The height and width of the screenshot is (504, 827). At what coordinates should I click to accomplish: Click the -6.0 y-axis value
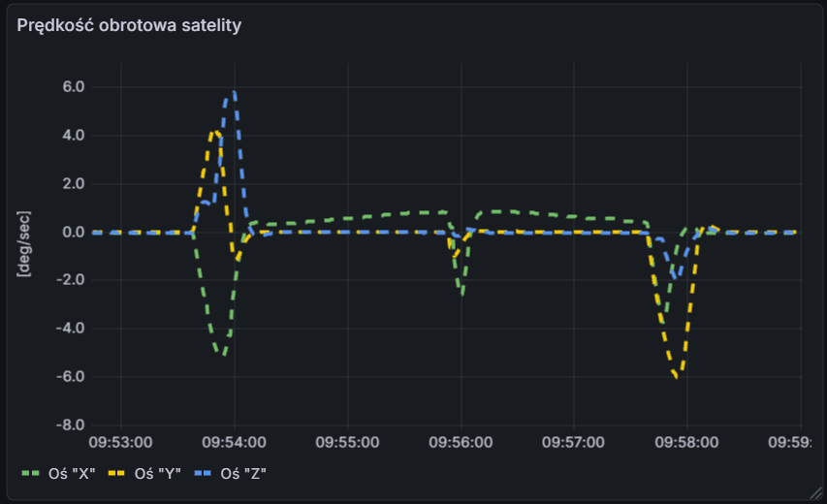[x=71, y=377]
